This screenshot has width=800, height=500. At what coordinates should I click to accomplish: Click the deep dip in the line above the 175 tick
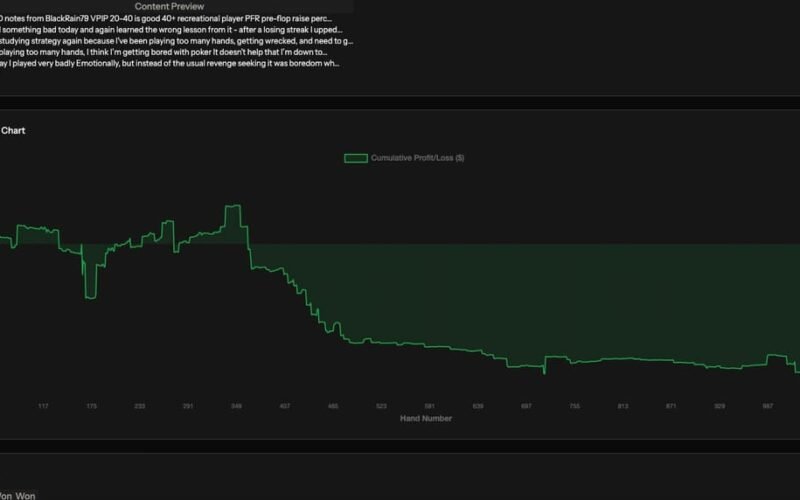click(91, 296)
